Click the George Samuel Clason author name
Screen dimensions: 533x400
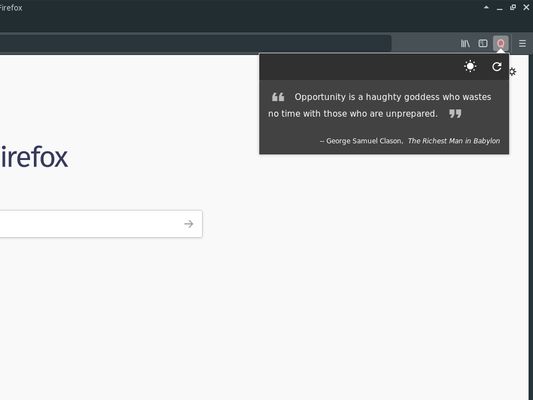point(364,141)
